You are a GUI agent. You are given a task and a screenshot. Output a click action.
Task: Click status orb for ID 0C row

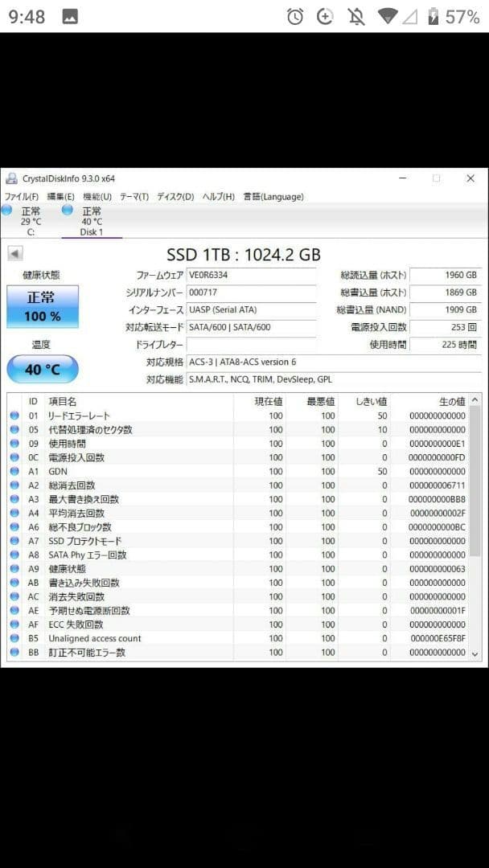14,457
